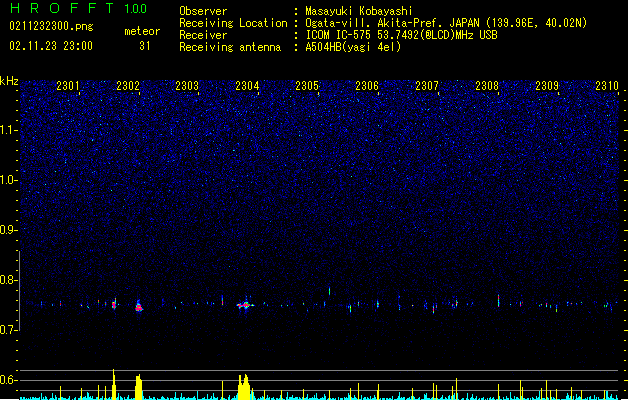The image size is (629, 400).
Task: Click the 2307 time label
Action: (x=427, y=86)
